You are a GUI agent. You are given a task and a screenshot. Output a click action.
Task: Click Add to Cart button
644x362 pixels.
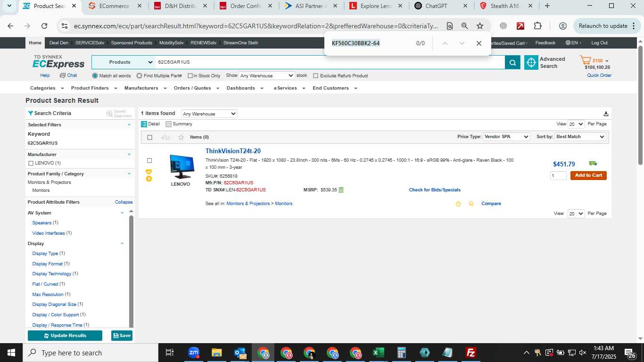[588, 175]
